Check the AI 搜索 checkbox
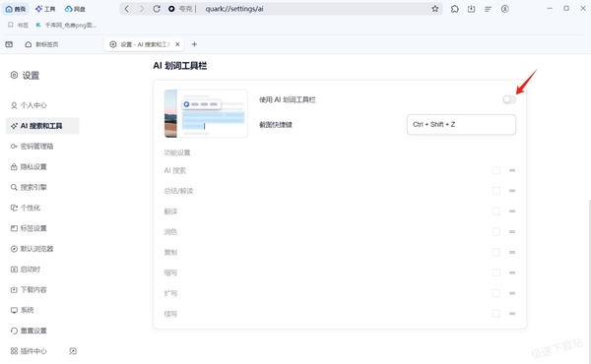The image size is (591, 364). (x=496, y=170)
